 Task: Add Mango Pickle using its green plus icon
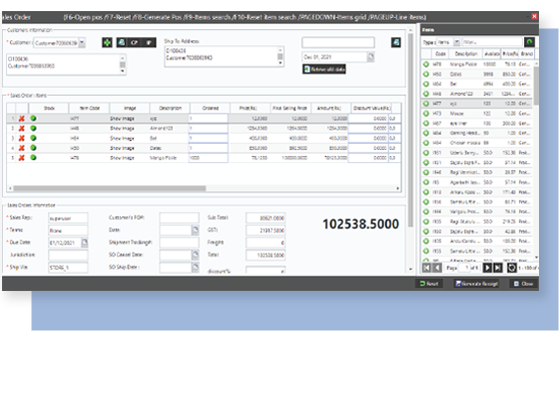pyautogui.click(x=426, y=64)
